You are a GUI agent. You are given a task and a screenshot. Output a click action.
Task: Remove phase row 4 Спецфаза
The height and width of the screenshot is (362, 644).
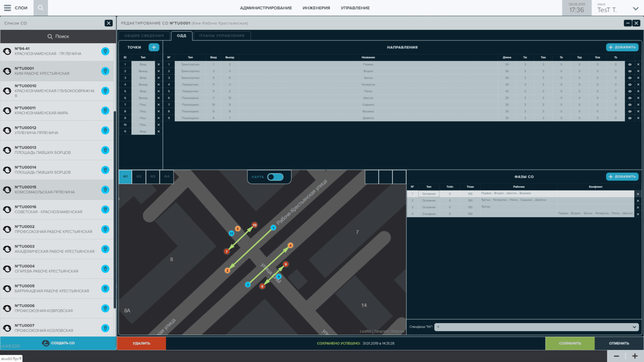[638, 214]
